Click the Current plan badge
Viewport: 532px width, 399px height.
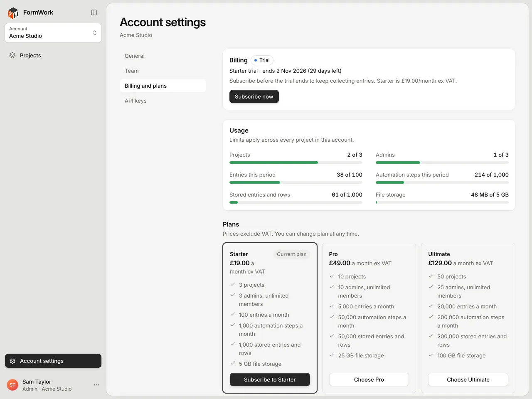coord(292,254)
